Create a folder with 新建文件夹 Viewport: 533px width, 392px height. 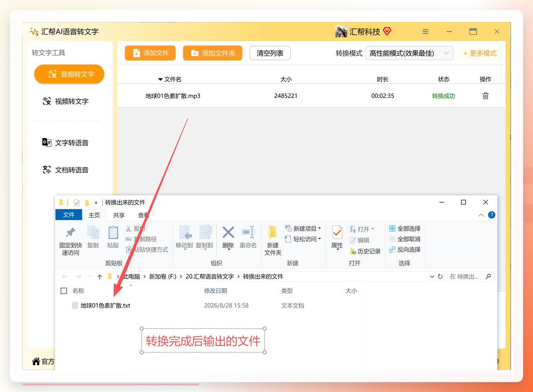(273, 241)
